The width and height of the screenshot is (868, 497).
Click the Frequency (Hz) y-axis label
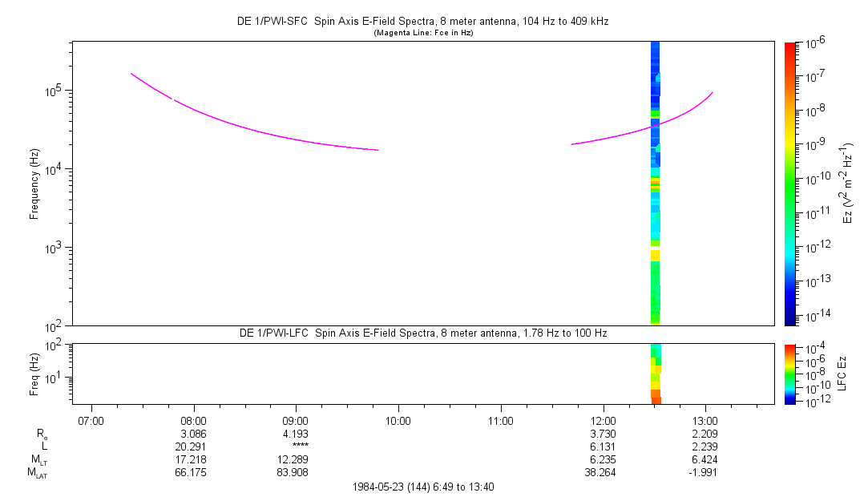pos(34,184)
